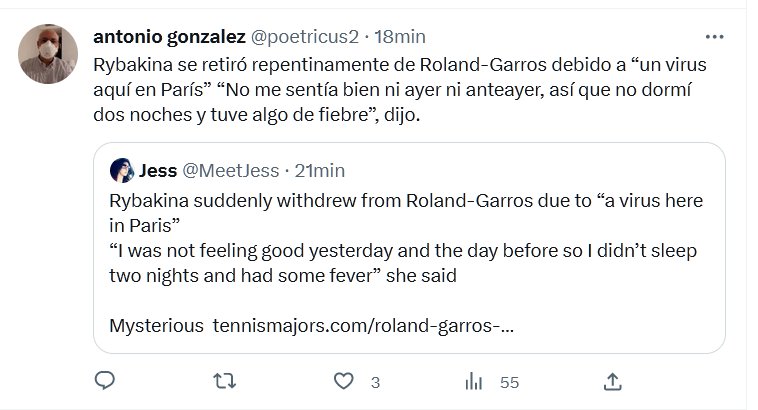Image resolution: width=758 pixels, height=410 pixels.
Task: Open the 21min quoted tweet timestamp
Action: (320, 170)
